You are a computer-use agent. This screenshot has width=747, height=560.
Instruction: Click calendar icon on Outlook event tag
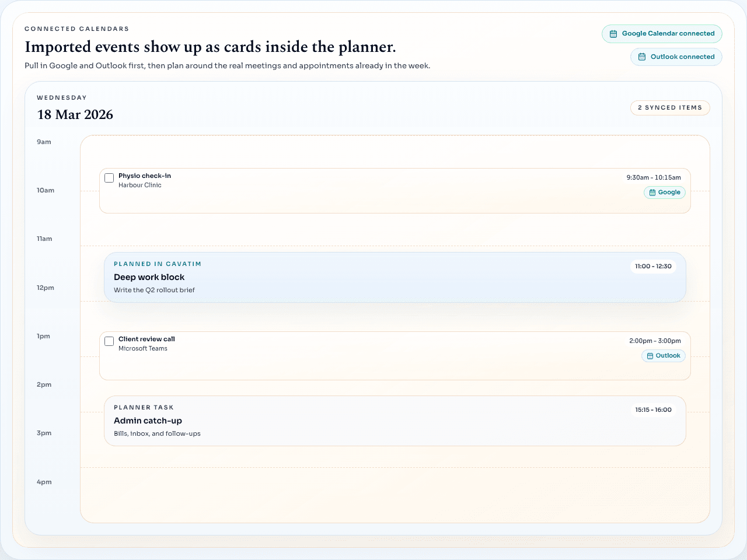coord(650,356)
